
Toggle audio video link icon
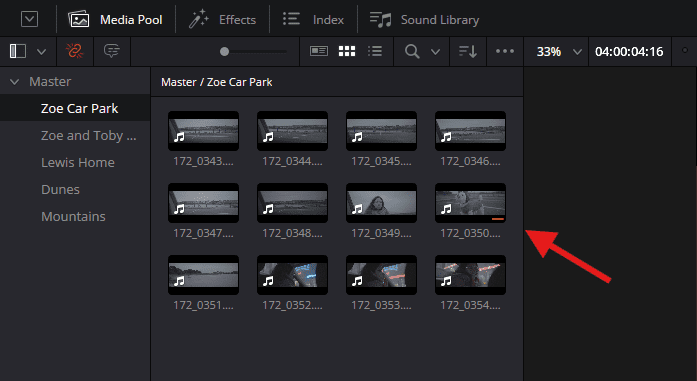(x=75, y=51)
